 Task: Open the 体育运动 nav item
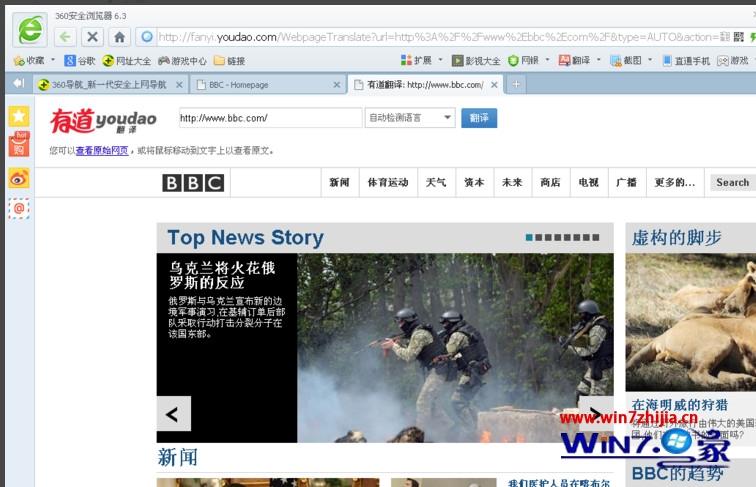tap(388, 183)
